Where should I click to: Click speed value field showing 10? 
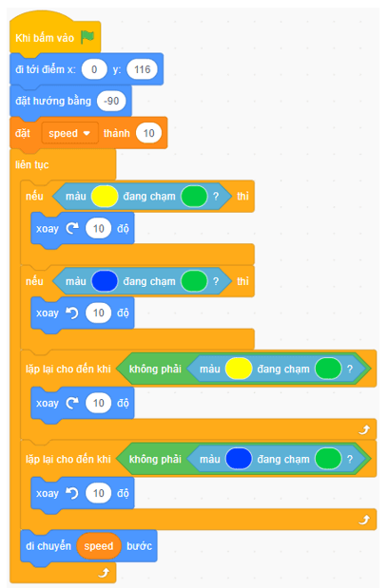[149, 133]
